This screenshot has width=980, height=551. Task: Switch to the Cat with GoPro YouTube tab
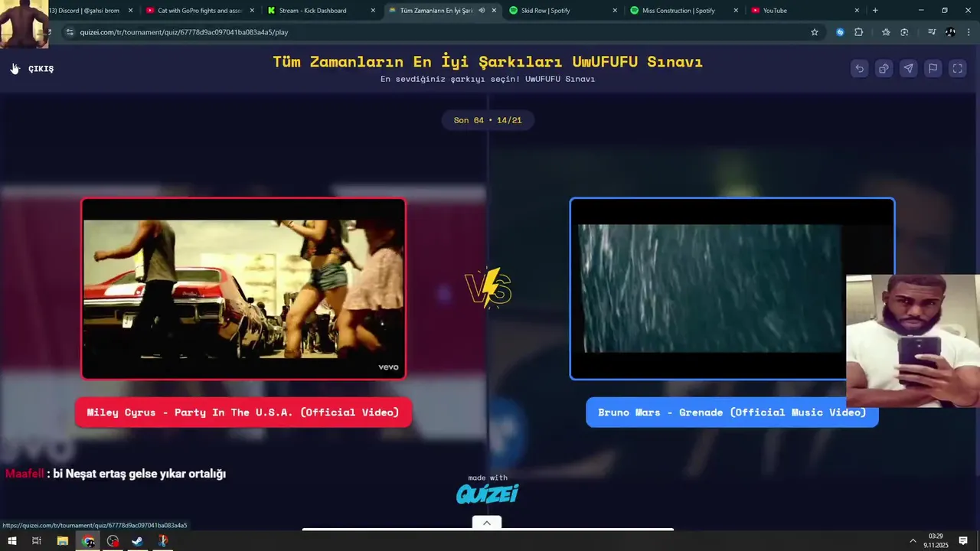click(199, 11)
